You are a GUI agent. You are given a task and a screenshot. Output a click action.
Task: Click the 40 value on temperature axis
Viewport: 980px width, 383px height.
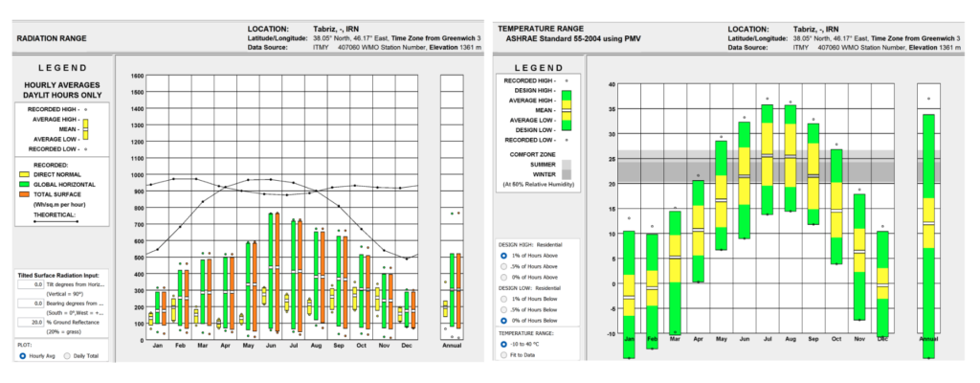pyautogui.click(x=612, y=84)
